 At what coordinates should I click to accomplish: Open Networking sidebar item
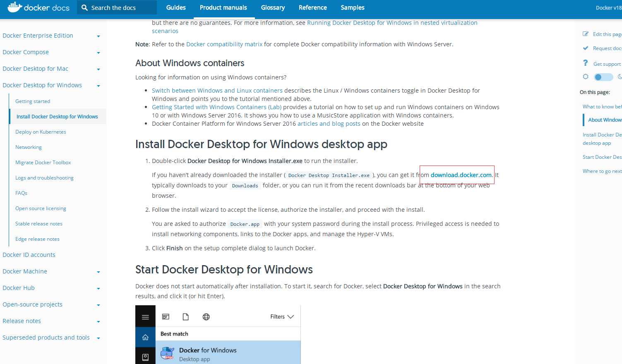point(29,147)
